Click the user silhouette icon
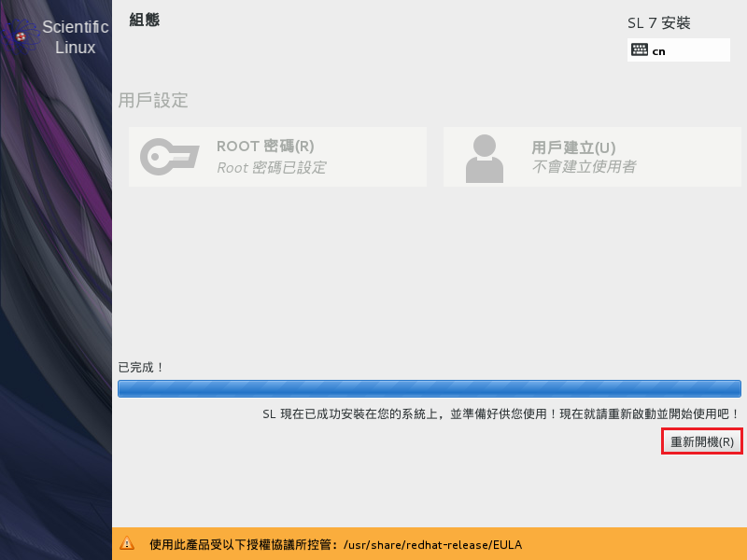This screenshot has width=747, height=560. [x=484, y=159]
